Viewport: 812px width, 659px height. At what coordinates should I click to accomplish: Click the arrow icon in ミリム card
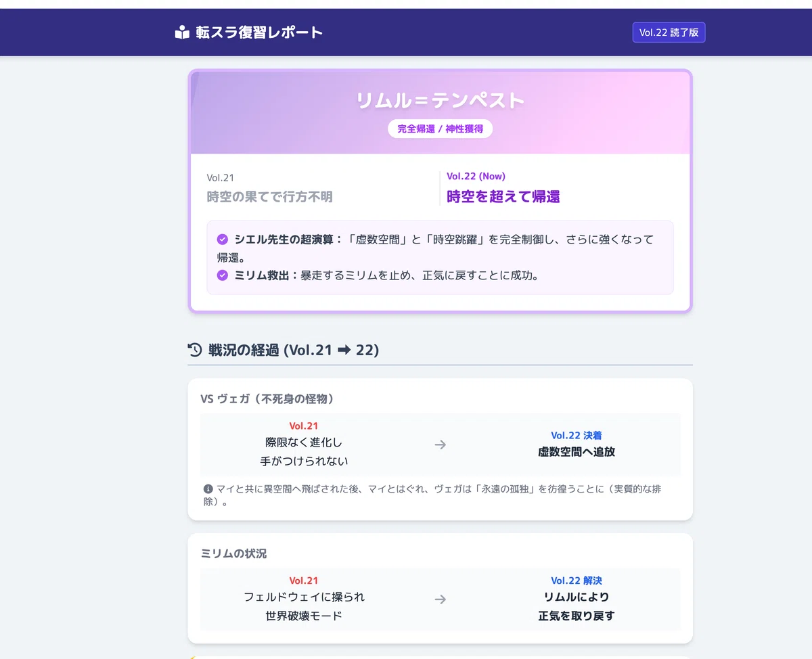point(441,599)
